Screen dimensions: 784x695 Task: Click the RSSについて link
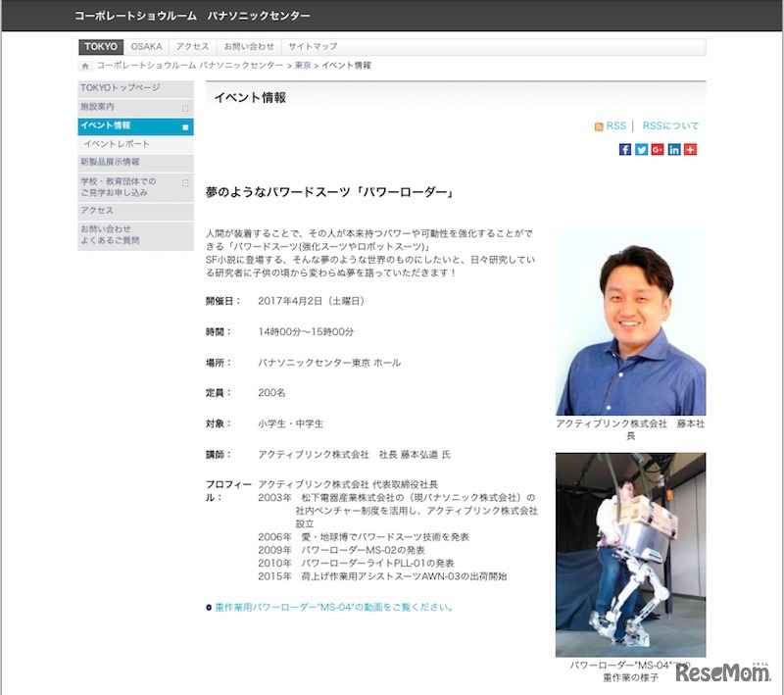[x=669, y=125]
